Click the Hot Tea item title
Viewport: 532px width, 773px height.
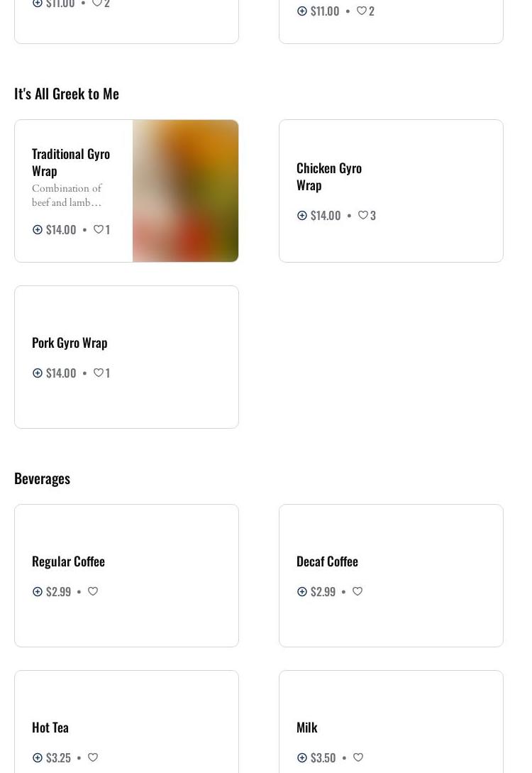pyautogui.click(x=50, y=727)
